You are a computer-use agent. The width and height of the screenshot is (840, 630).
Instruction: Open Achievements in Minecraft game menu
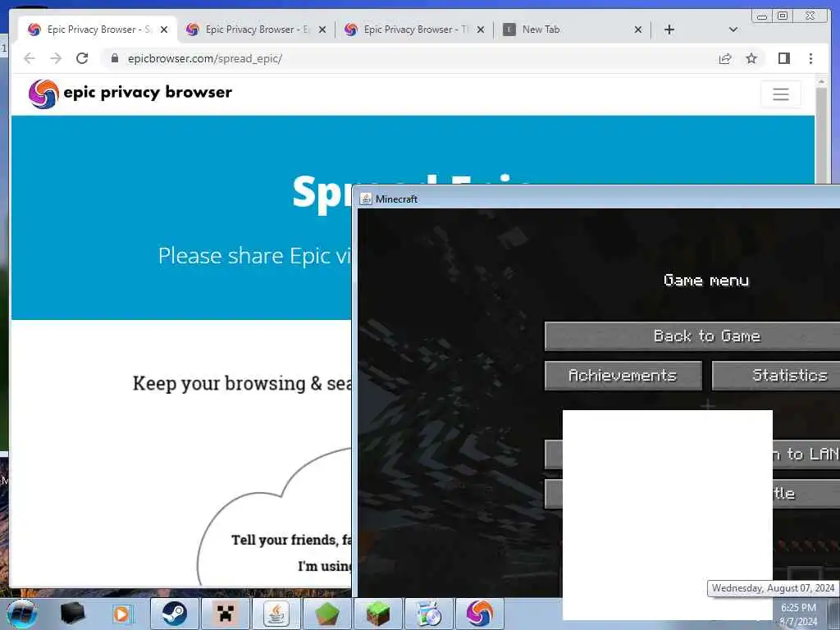point(623,375)
